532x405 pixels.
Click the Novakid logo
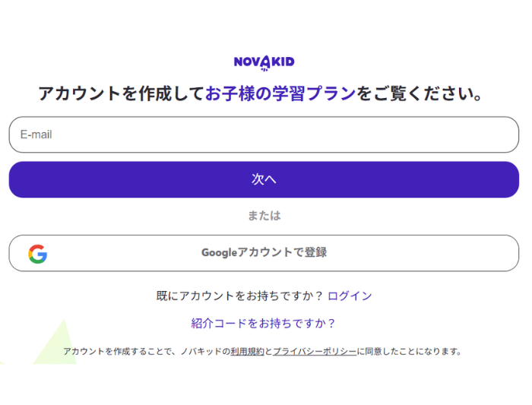pos(264,63)
